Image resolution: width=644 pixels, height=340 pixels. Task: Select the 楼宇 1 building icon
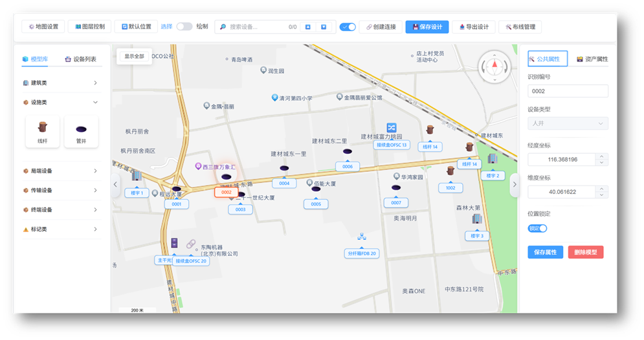point(137,176)
